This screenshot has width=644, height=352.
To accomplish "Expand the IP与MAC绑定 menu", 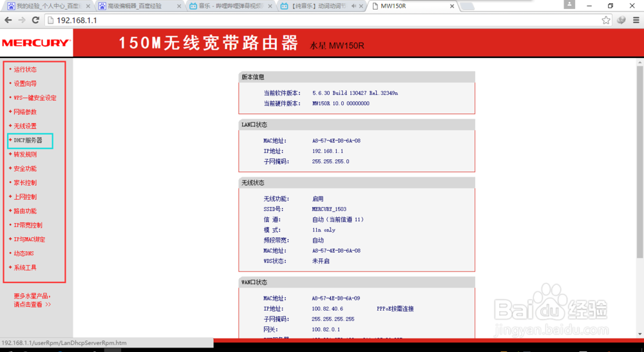I will pyautogui.click(x=29, y=239).
